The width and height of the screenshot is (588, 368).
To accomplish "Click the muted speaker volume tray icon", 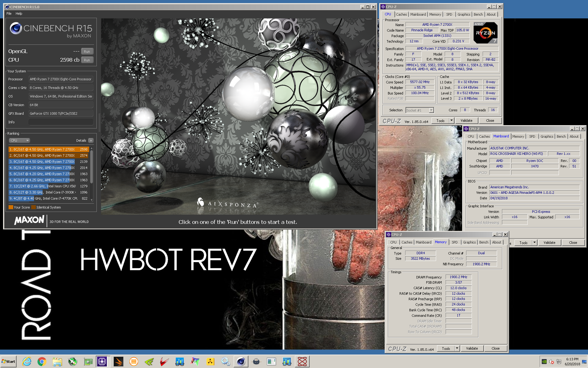I will [552, 362].
